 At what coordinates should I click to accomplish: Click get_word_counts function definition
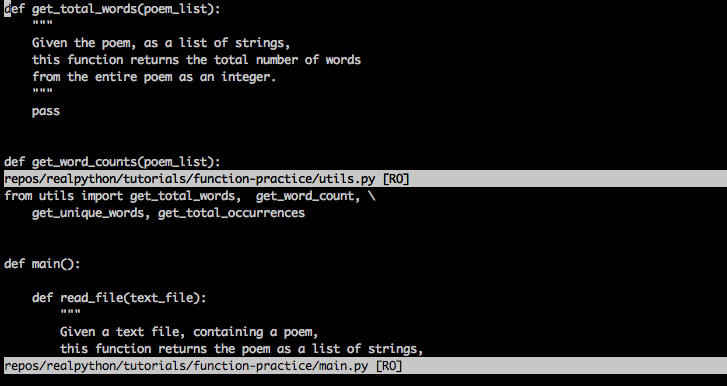click(112, 162)
